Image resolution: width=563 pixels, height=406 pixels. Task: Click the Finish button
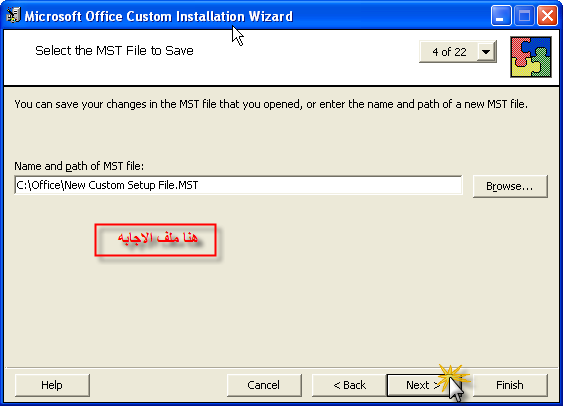510,385
